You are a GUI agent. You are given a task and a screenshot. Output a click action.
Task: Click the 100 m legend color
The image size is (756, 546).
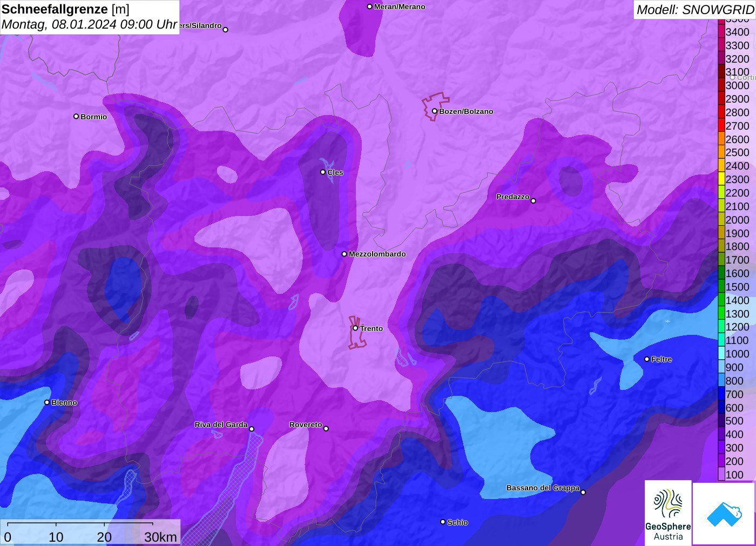coord(721,475)
